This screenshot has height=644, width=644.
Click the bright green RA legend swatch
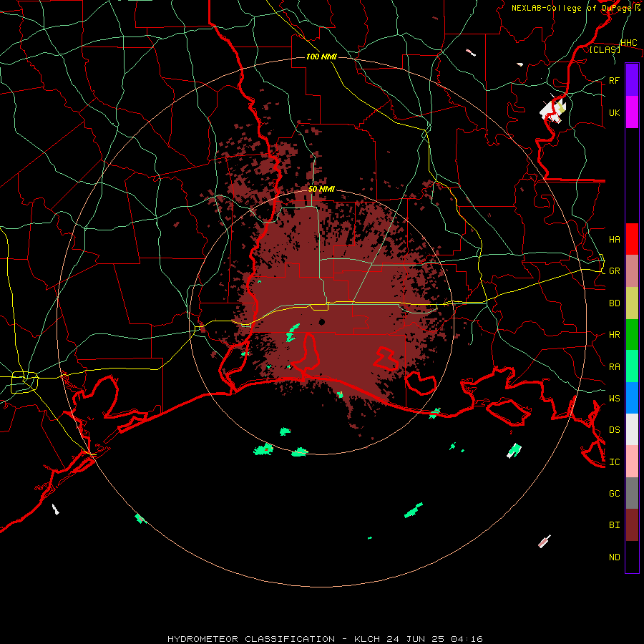(632, 366)
